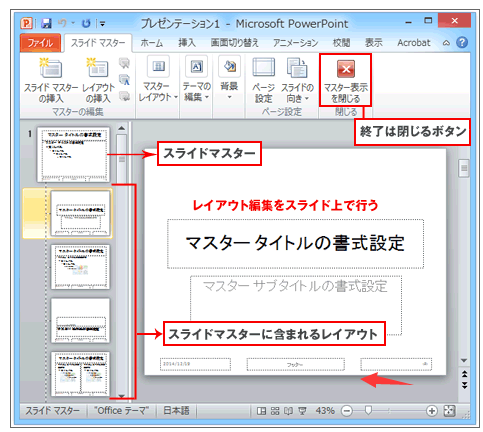Open the スライドの向き dropdown
483x432 pixels.
pos(297,80)
